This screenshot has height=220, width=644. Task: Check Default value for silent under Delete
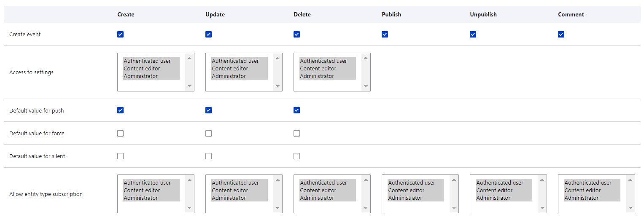coord(297,156)
